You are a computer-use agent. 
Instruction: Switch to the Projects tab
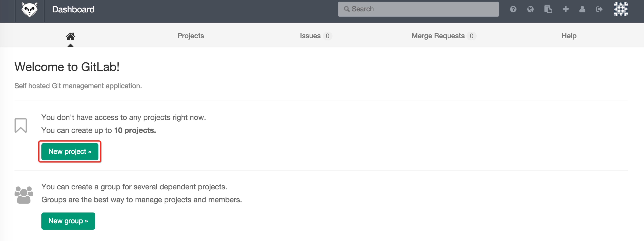190,36
